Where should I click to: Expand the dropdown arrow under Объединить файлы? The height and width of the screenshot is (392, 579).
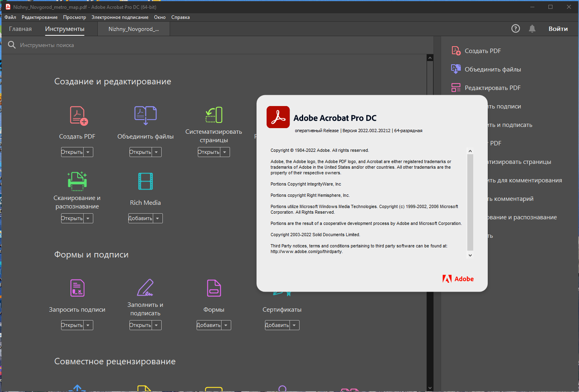pyautogui.click(x=156, y=152)
